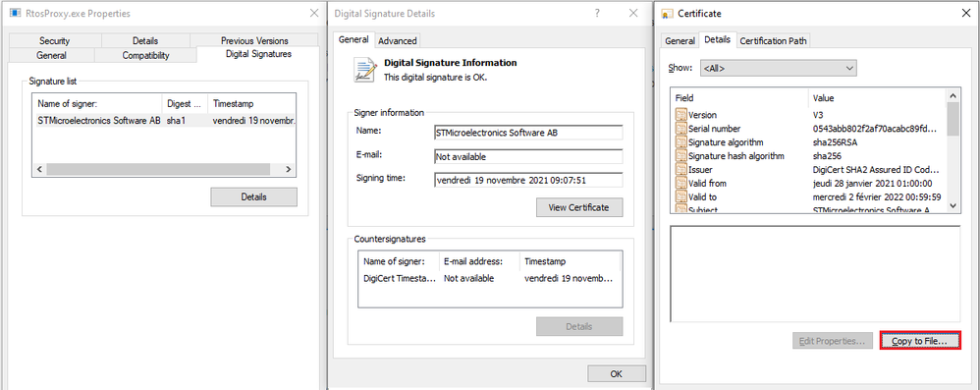Open the Show dropdown in Certificate window

pos(778,68)
